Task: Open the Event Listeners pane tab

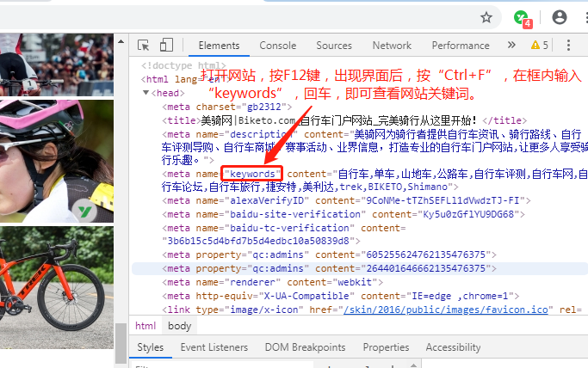Action: [x=214, y=347]
